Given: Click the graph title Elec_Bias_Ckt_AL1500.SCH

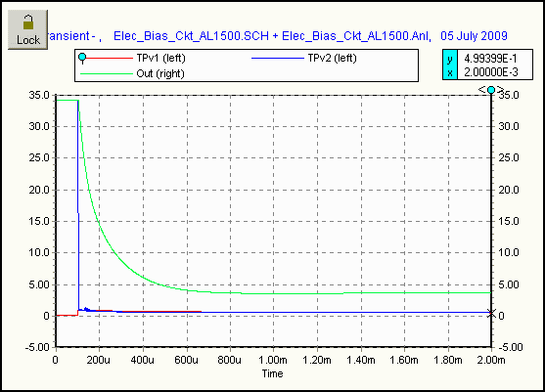Looking at the screenshot, I should (x=191, y=36).
